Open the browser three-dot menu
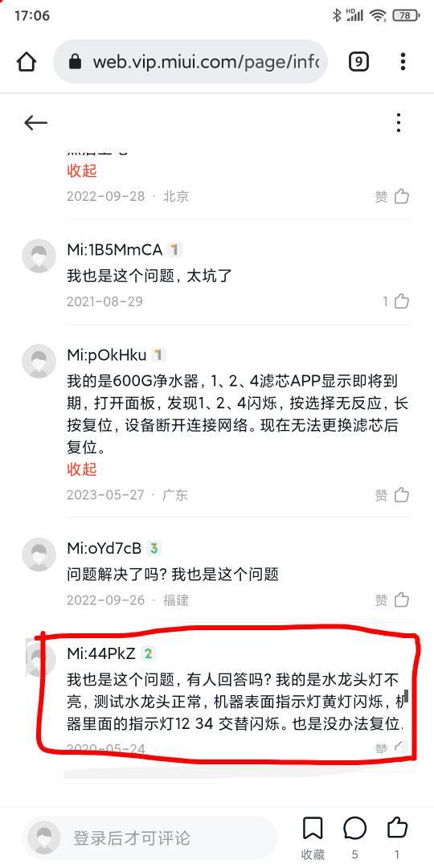434x868 pixels. 403,61
